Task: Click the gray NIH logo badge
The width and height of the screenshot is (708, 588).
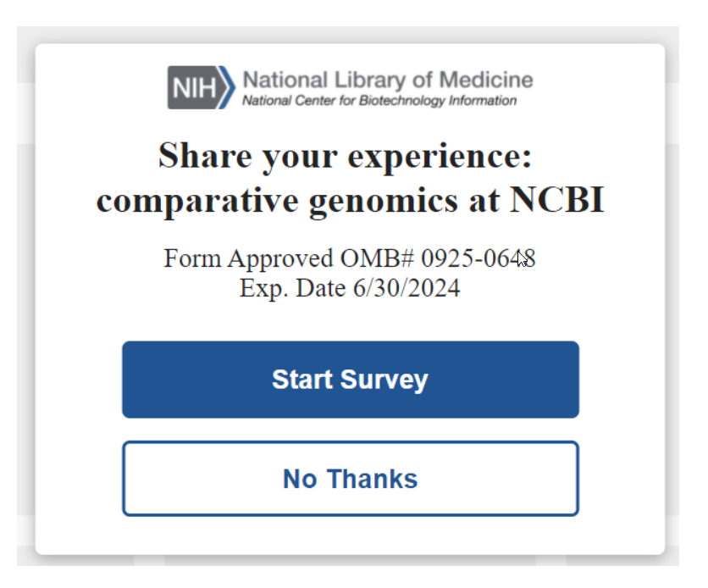Action: 193,88
